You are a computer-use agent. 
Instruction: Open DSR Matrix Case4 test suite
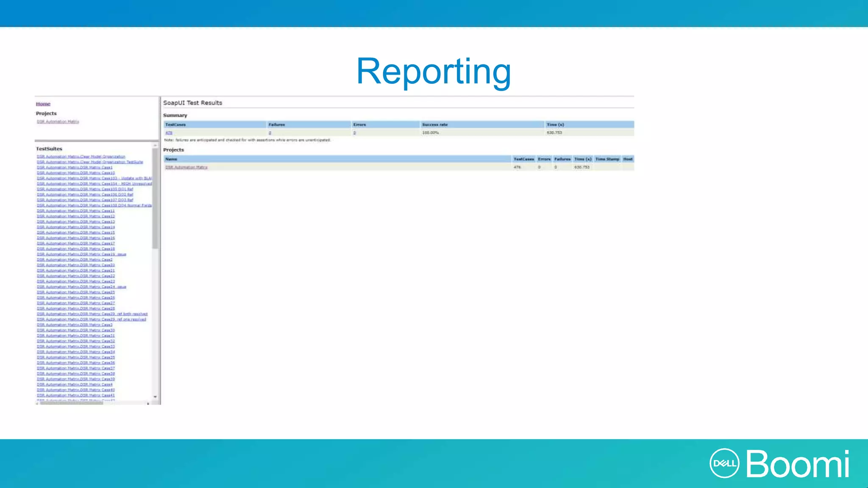click(75, 385)
